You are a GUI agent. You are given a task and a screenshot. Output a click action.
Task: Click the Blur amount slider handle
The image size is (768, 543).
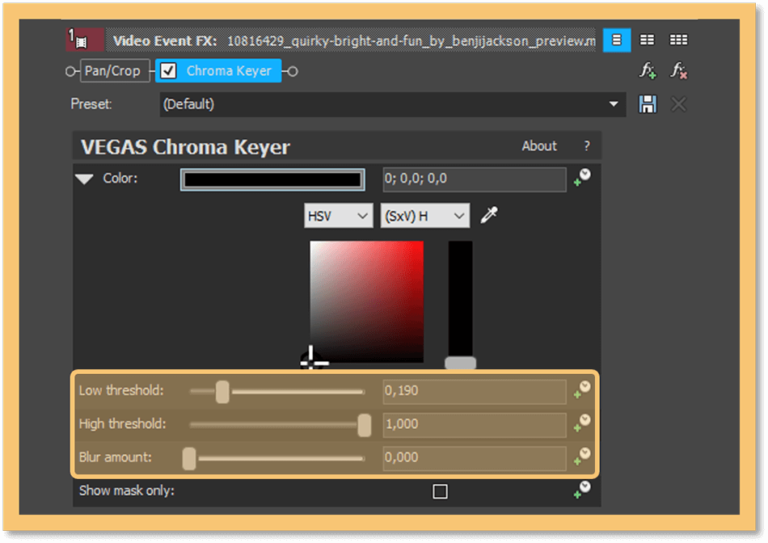pyautogui.click(x=189, y=458)
